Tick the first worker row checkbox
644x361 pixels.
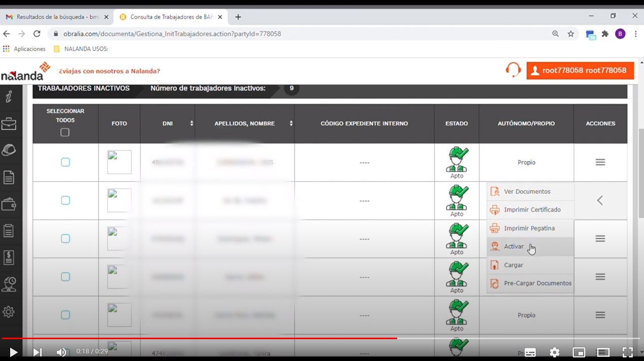tap(66, 162)
